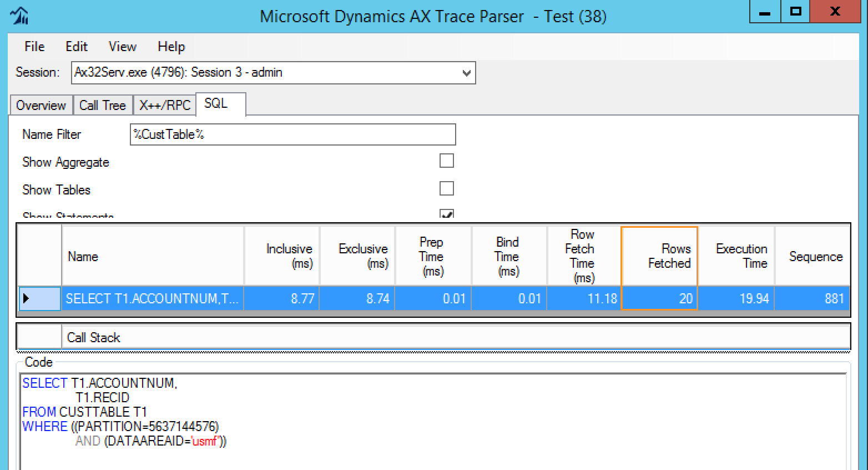Switch to the Call Tree tab
Image resolution: width=868 pixels, height=470 pixels.
click(103, 105)
